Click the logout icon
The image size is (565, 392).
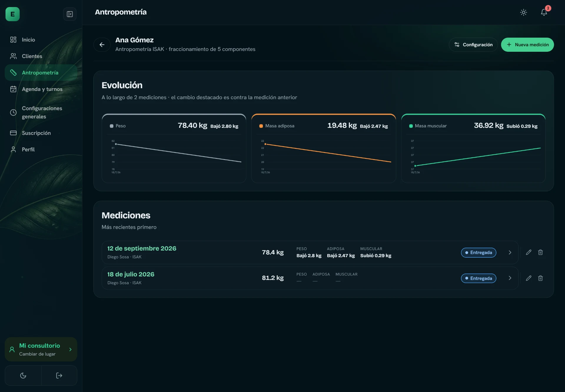(x=59, y=376)
